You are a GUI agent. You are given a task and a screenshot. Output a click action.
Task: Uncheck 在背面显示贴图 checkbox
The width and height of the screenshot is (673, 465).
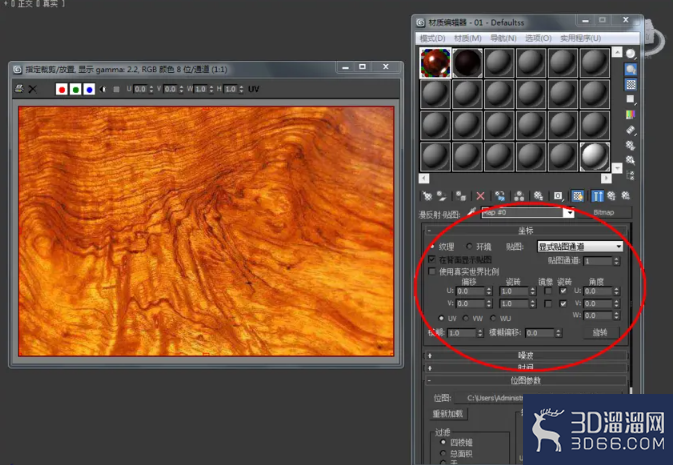[432, 259]
